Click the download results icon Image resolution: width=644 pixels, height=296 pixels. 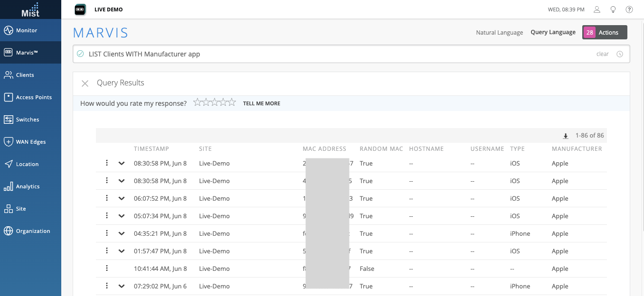(x=566, y=136)
